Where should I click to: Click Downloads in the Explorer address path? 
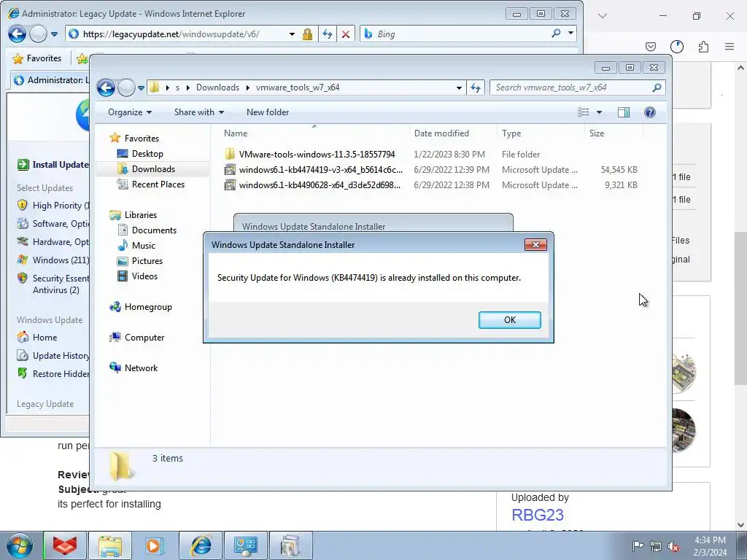pos(217,87)
